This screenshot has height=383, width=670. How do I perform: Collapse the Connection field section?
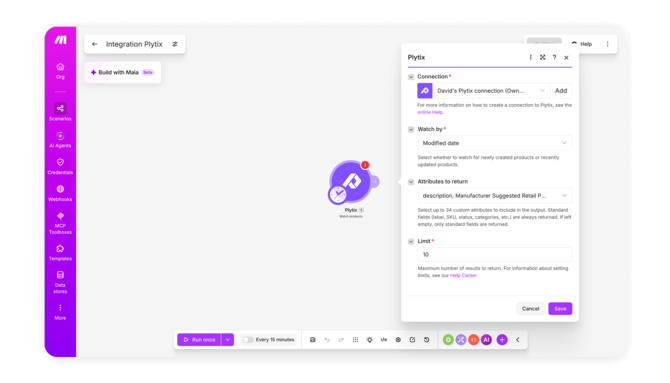coord(411,77)
